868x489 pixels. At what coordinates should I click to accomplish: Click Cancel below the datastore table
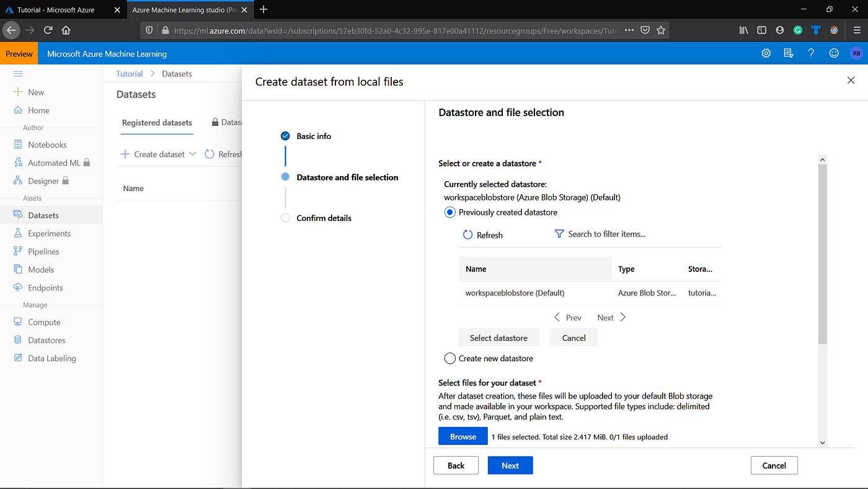(573, 338)
